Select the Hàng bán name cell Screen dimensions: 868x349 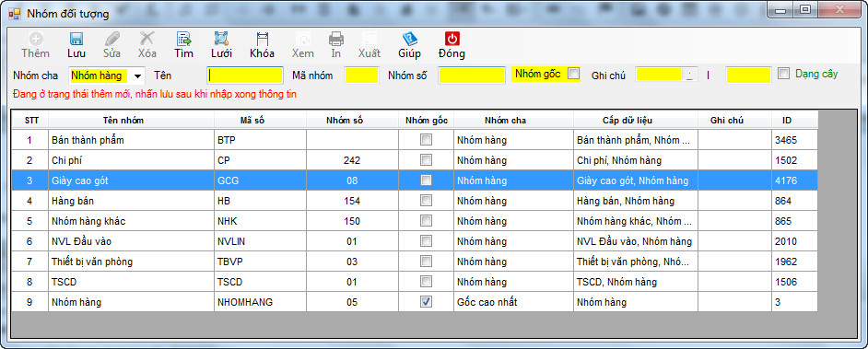tap(131, 201)
